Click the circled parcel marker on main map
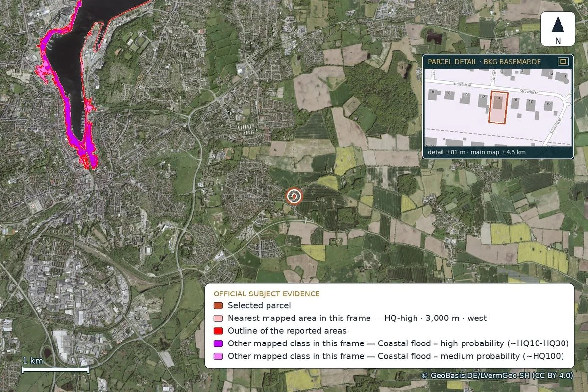Image resolution: width=588 pixels, height=392 pixels. 294,196
